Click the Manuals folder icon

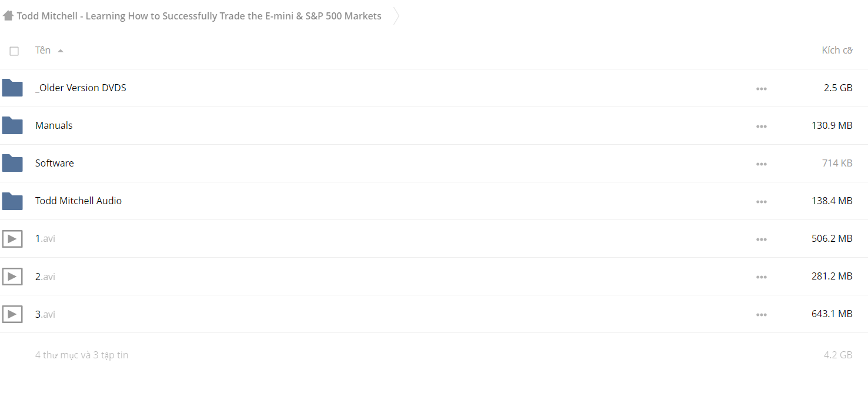(x=12, y=125)
